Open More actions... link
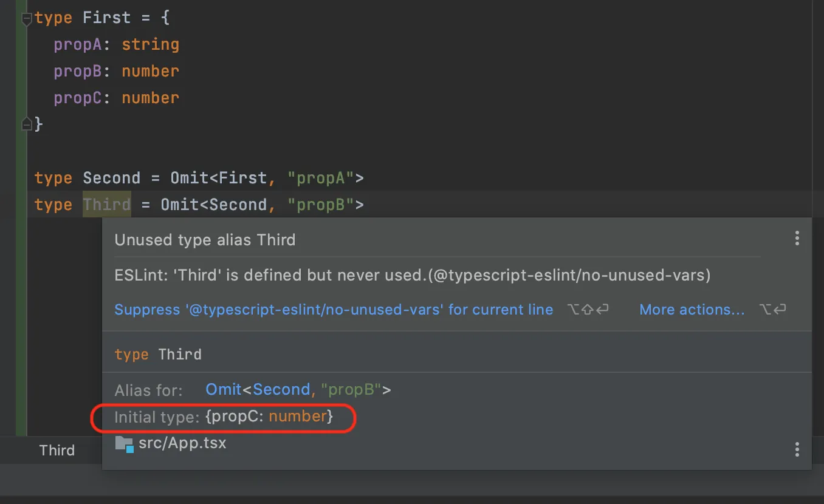This screenshot has width=824, height=504. point(692,310)
